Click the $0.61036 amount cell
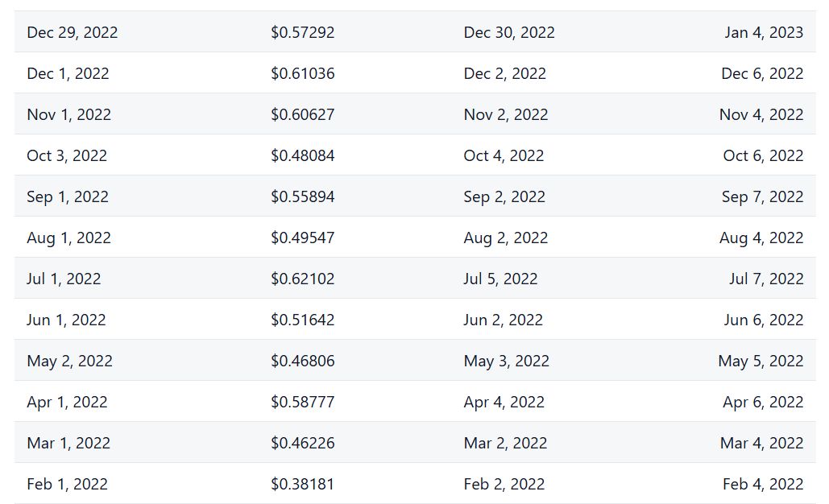This screenshot has height=504, width=829. 302,73
